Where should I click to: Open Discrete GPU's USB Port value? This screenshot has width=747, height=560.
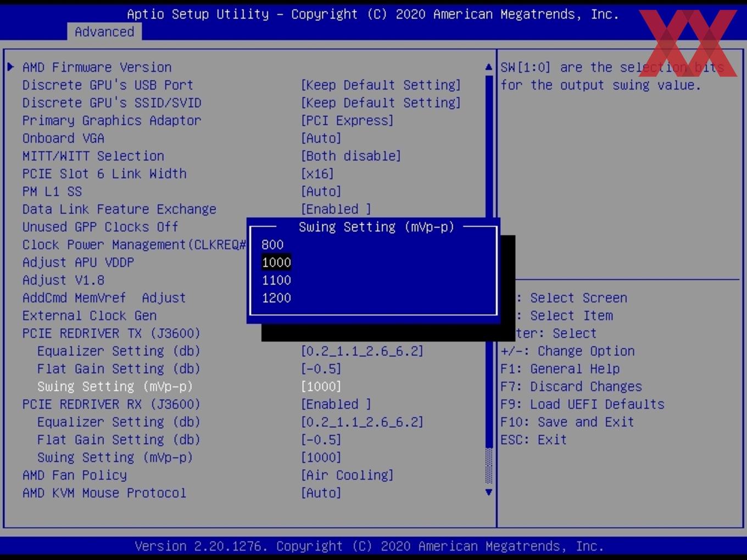[381, 85]
